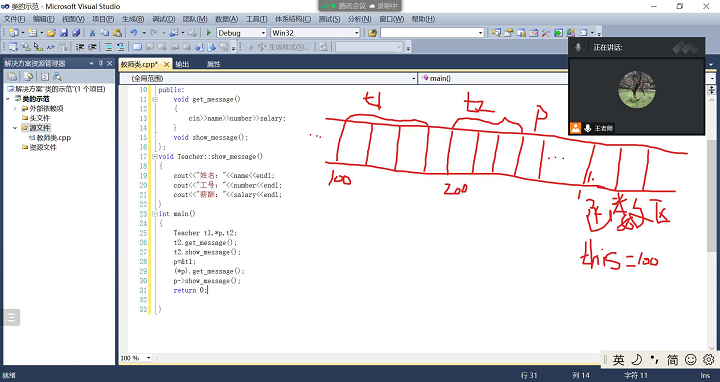The height and width of the screenshot is (382, 720).
Task: Open the Toolbox icon with crossed tools
Action: click(546, 33)
